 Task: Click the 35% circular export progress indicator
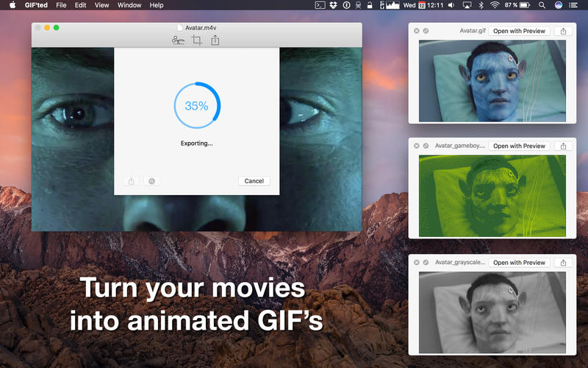point(196,106)
